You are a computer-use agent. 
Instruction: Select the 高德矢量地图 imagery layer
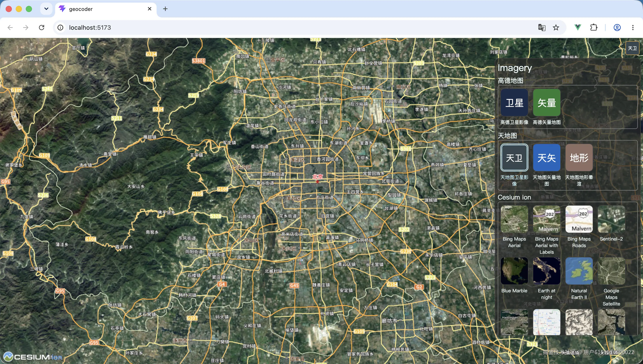[x=547, y=102]
